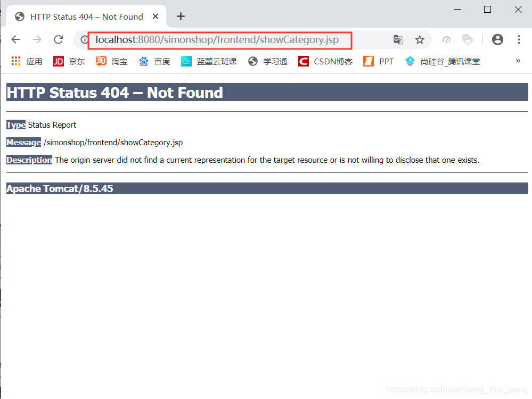Click the Status Report text
532x399 pixels.
tap(52, 125)
